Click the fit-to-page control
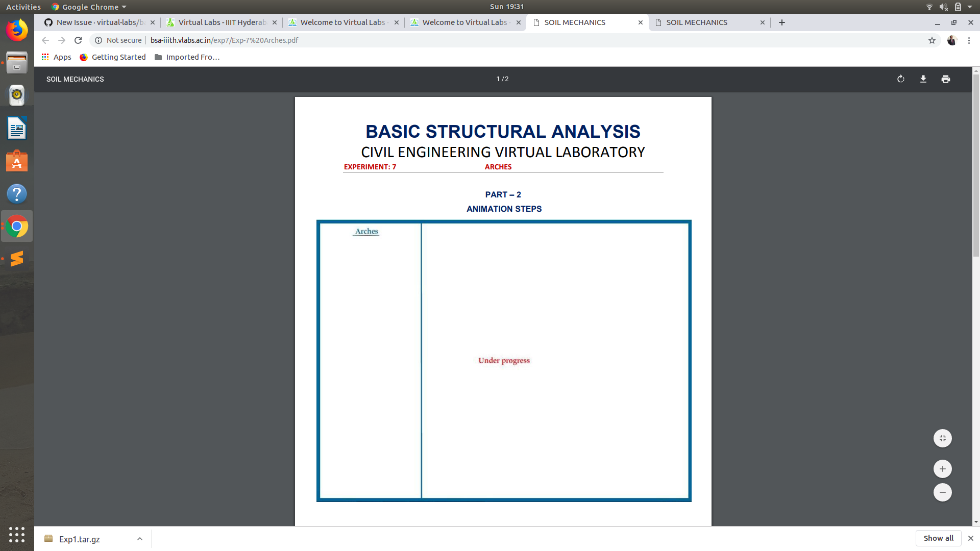The height and width of the screenshot is (551, 980). tap(942, 438)
